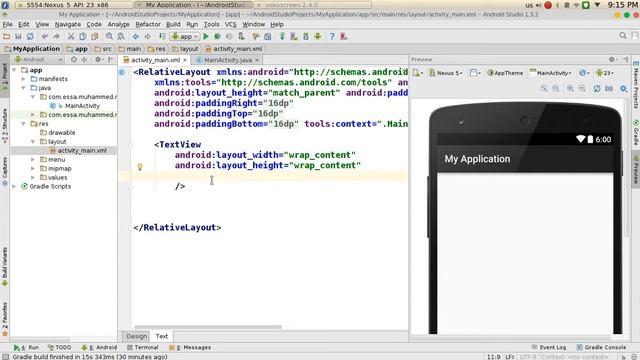Open the Build menu
Screen dimensions: 640x360
click(173, 24)
